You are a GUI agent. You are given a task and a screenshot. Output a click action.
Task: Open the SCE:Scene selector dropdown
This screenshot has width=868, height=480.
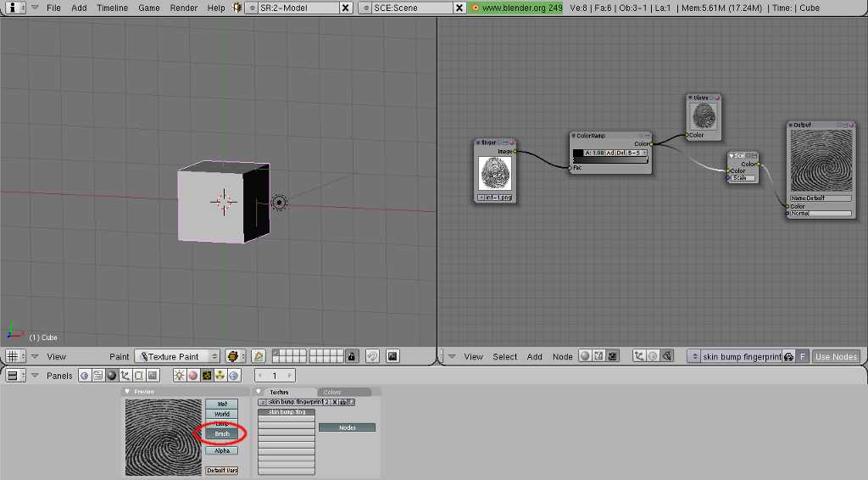click(x=365, y=8)
